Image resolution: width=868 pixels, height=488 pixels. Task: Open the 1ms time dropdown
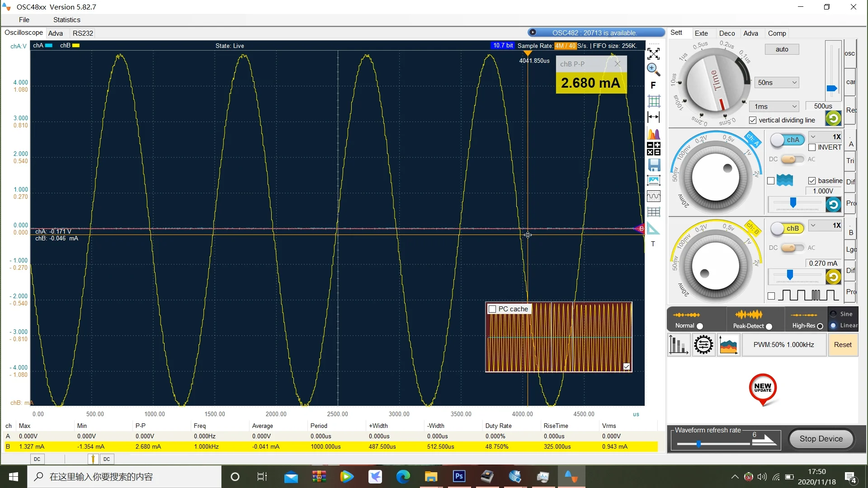[x=774, y=107]
